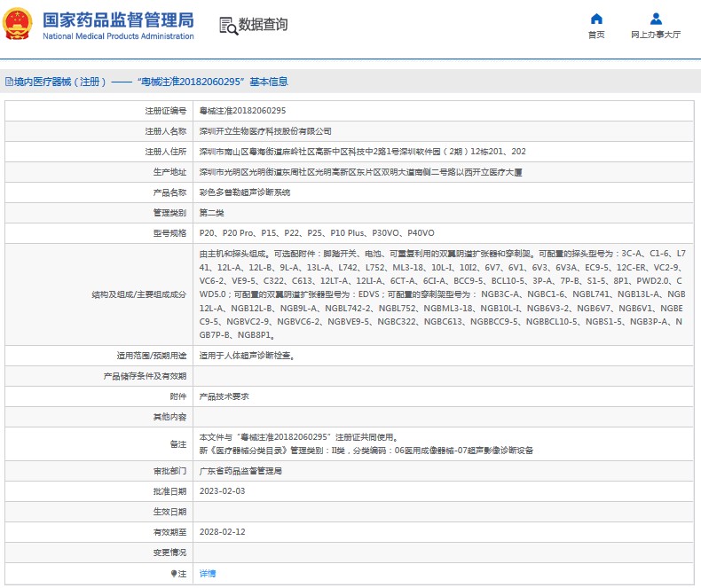Click the 注册人住所 row label
Viewport: 701px width, 588px height.
point(165,152)
